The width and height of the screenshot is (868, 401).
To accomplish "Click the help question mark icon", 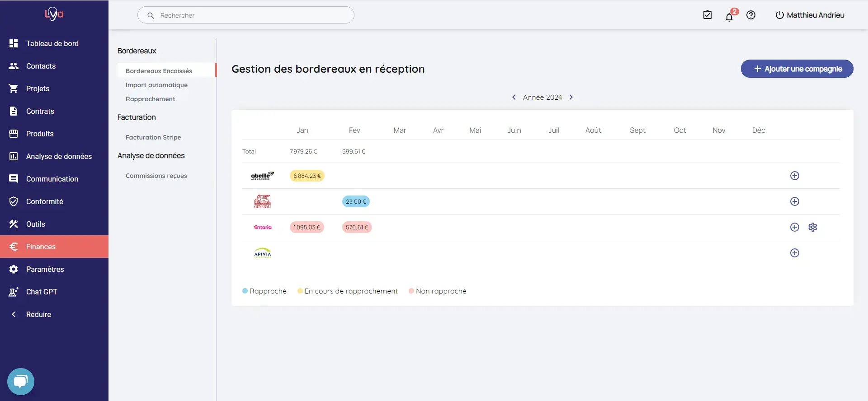I will pyautogui.click(x=751, y=15).
